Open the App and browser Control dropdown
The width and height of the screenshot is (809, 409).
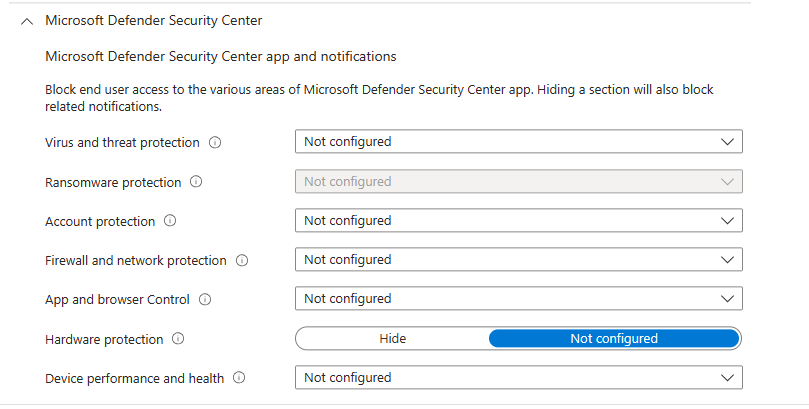pos(518,299)
